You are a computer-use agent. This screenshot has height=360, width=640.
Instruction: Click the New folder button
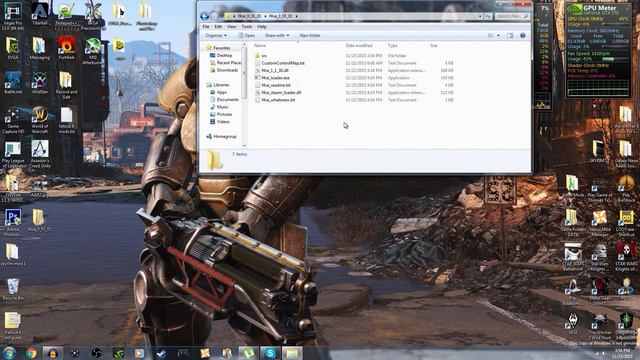[310, 36]
